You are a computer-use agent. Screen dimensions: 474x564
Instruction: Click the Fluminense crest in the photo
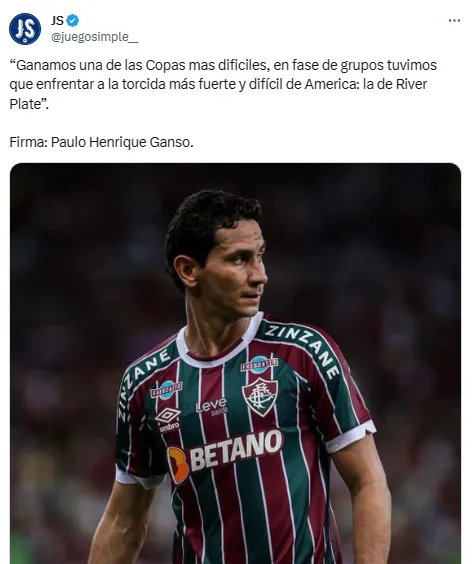click(260, 397)
